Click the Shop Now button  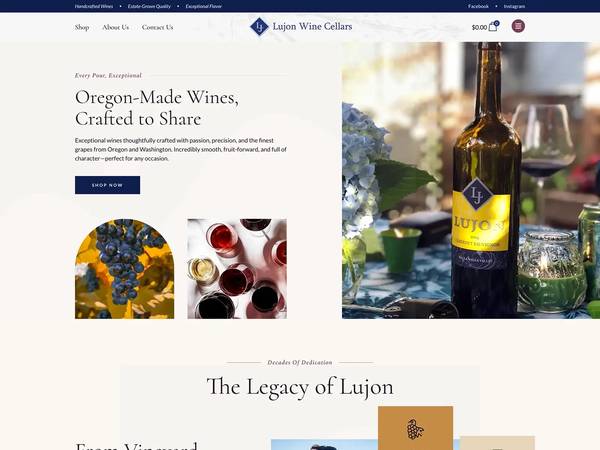tap(108, 185)
